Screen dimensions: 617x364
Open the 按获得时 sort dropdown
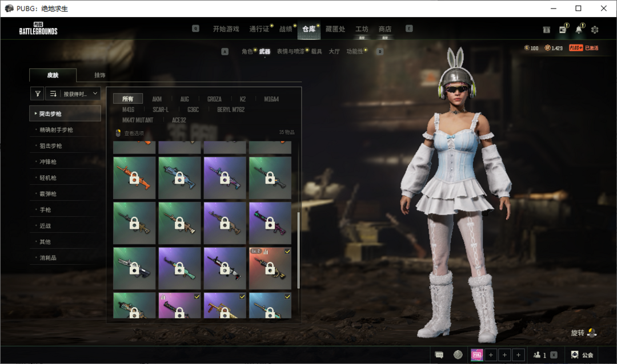point(73,94)
